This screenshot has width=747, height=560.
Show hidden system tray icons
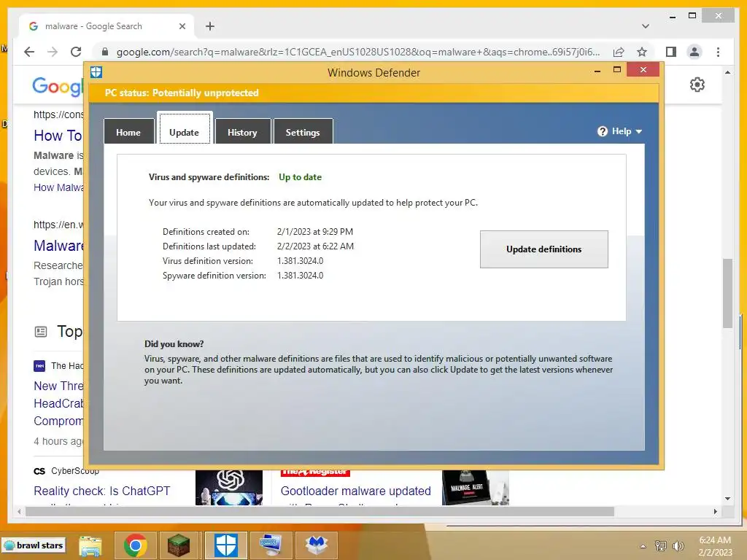(x=643, y=546)
